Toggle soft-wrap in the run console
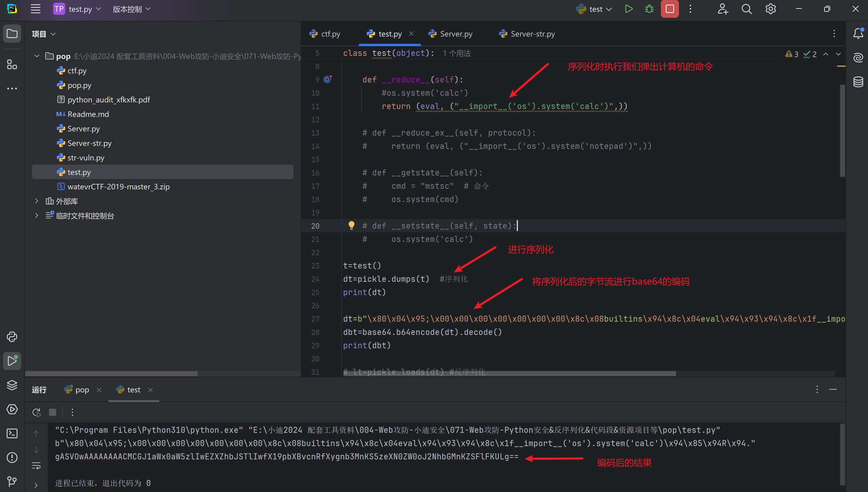This screenshot has height=492, width=868. (x=36, y=466)
